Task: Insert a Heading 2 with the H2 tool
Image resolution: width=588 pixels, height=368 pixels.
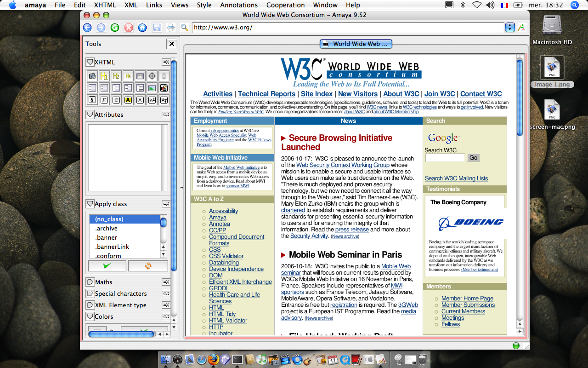Action: click(x=116, y=76)
